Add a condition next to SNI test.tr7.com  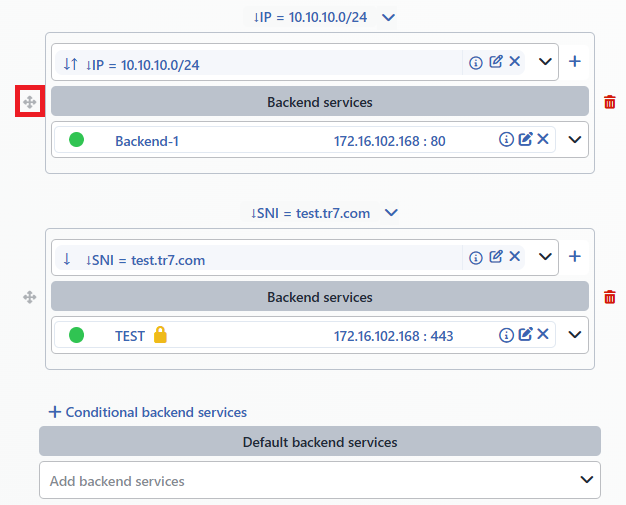pos(574,256)
